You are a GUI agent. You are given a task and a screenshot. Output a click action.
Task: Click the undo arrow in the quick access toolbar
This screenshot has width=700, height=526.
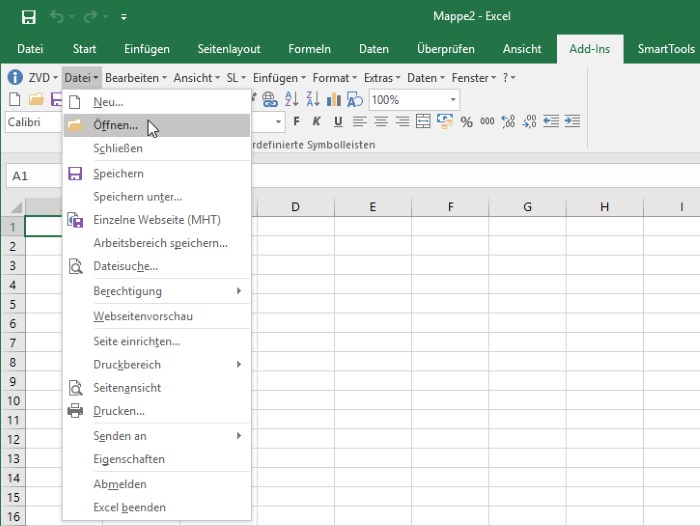click(x=56, y=17)
